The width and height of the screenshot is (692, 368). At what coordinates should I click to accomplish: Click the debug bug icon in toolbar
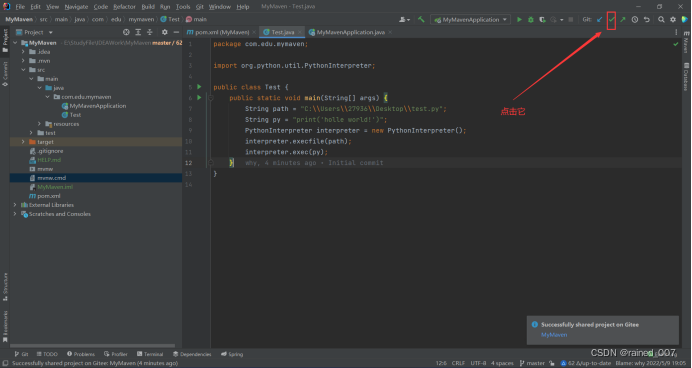531,19
